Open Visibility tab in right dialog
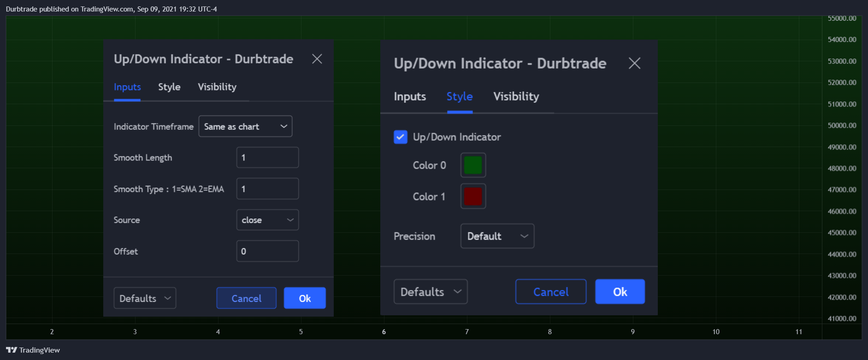868x360 pixels. tap(516, 97)
